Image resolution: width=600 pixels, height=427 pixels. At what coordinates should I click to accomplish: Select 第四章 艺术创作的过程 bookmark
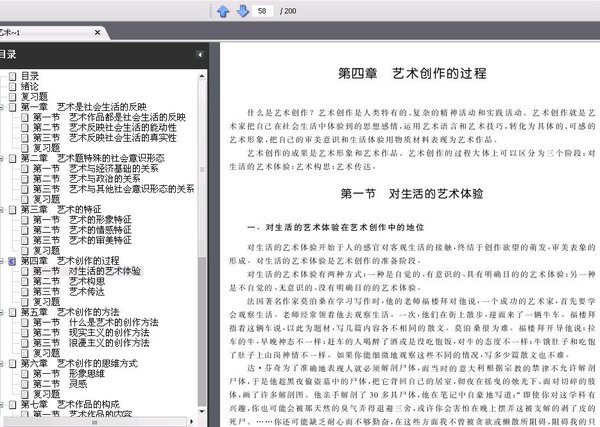pyautogui.click(x=70, y=261)
